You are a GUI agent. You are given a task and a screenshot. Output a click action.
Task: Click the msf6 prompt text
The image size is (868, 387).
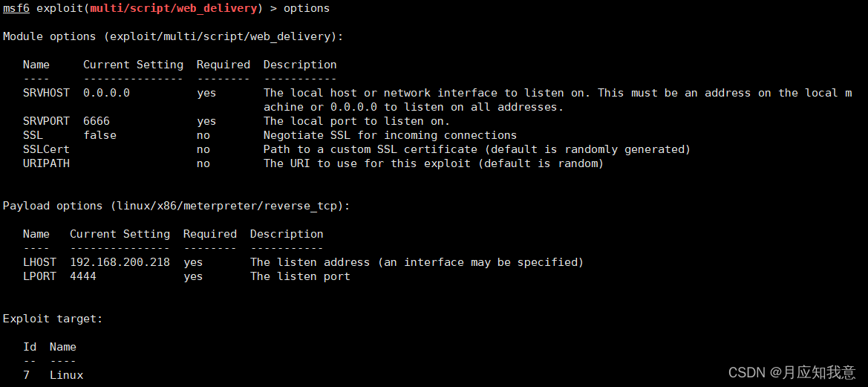click(16, 8)
